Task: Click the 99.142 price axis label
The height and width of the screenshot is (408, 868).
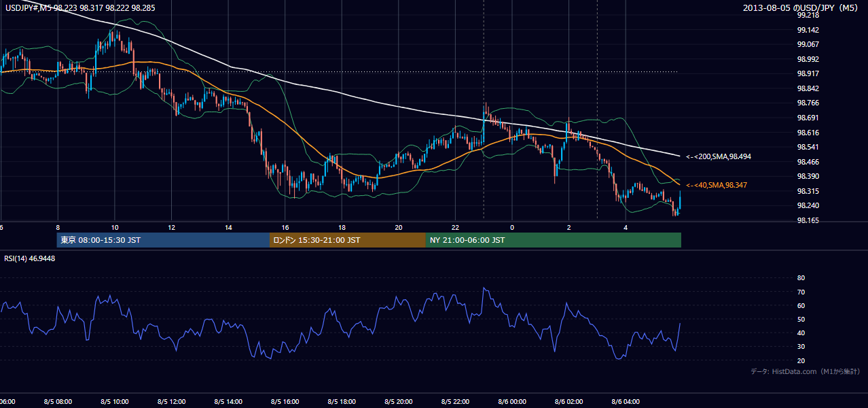Action: click(808, 30)
